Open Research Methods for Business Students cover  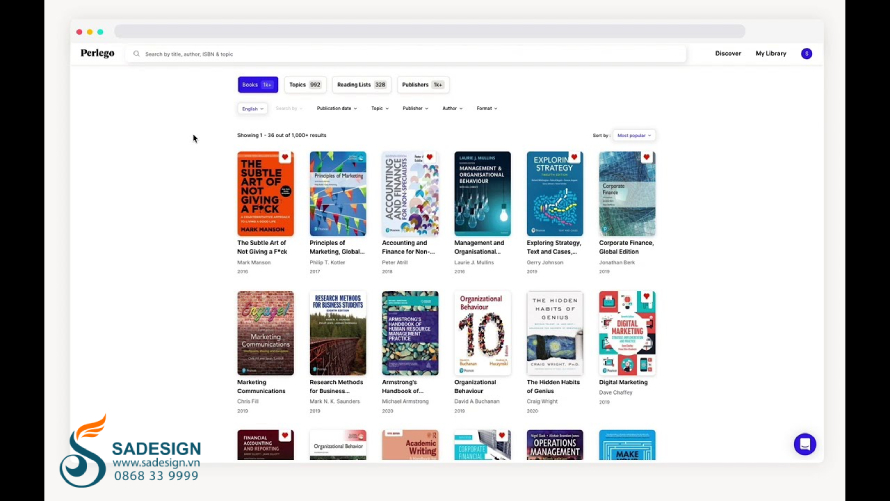point(338,333)
